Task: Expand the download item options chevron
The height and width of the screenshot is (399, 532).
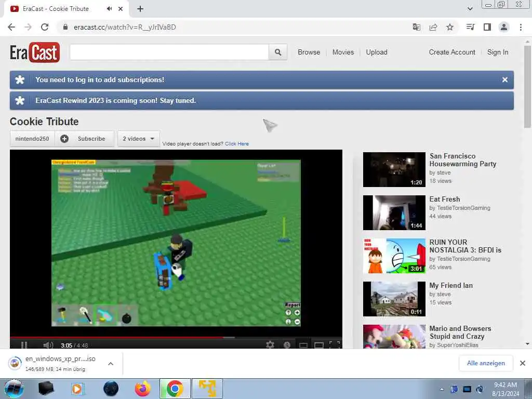Action: point(111,363)
